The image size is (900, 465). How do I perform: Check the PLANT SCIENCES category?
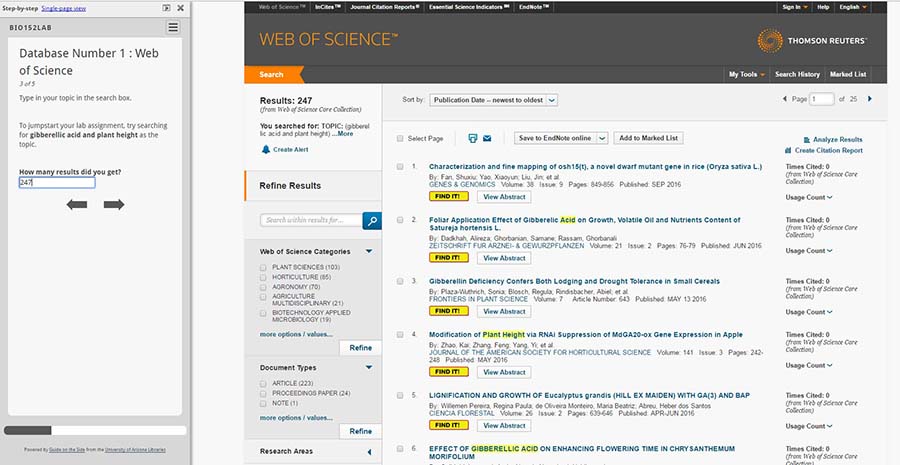pyautogui.click(x=263, y=268)
